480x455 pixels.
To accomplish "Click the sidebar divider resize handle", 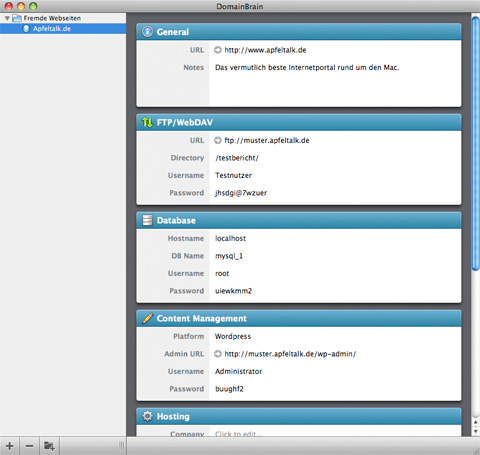I will pos(122,446).
